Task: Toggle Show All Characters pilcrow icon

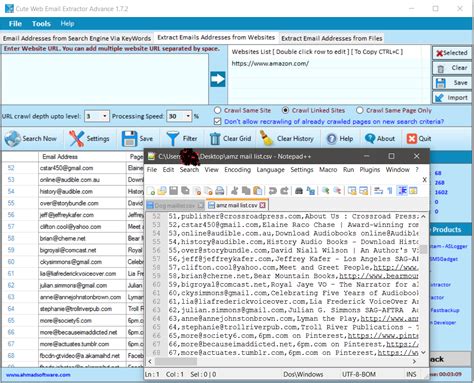Action: point(390,191)
